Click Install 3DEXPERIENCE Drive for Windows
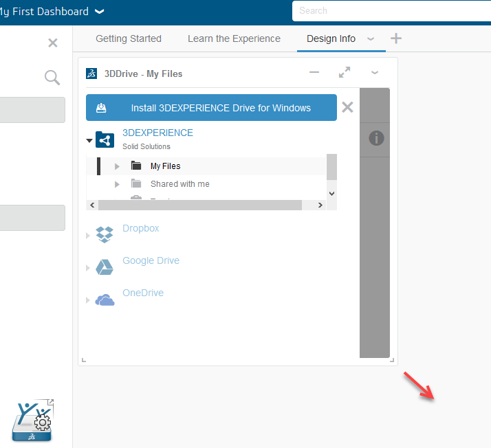 point(211,108)
